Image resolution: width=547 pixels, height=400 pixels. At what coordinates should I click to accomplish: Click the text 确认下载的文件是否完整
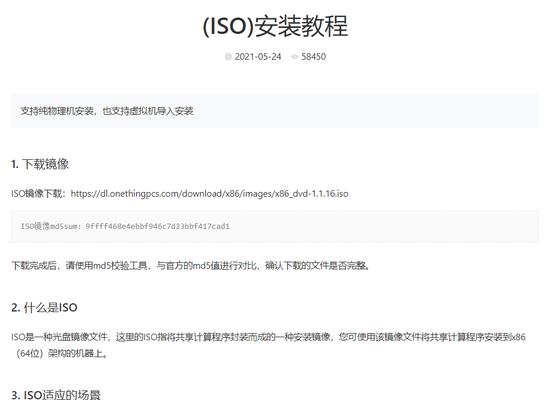[317, 266]
